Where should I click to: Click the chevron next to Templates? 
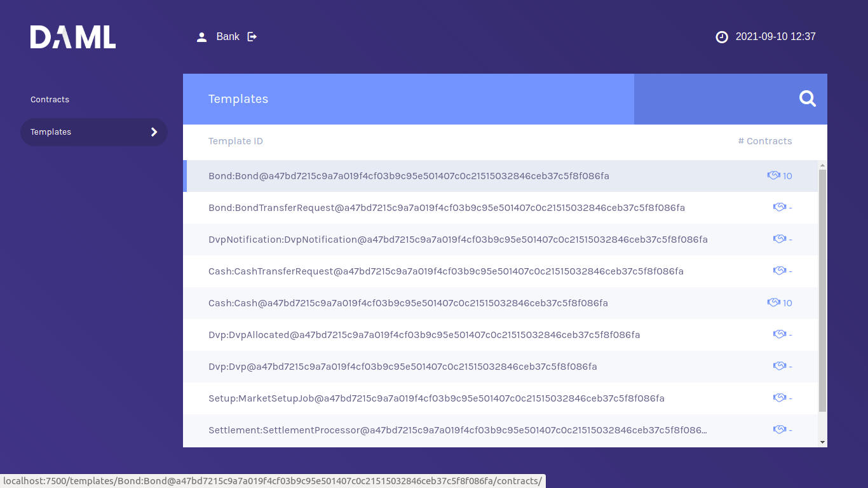point(154,132)
